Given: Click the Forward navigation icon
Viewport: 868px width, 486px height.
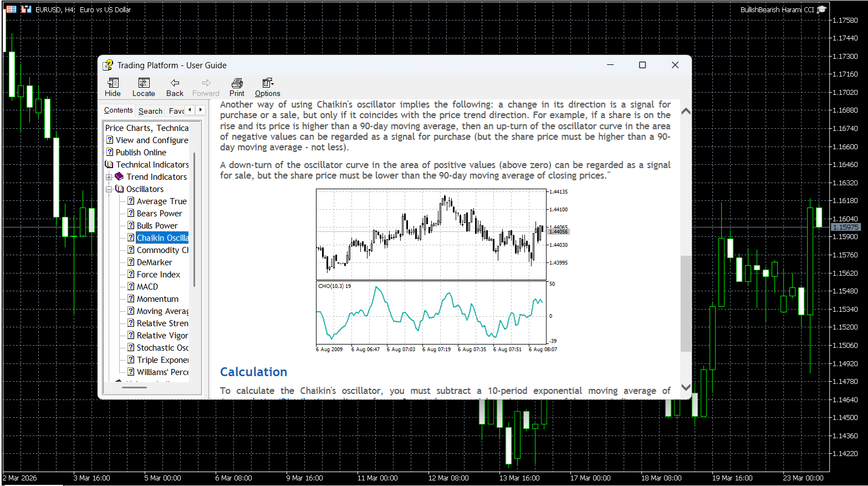Looking at the screenshot, I should pos(206,87).
